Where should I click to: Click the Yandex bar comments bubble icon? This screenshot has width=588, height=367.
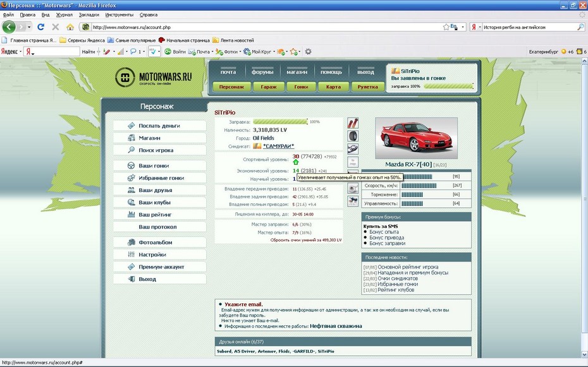click(x=133, y=52)
